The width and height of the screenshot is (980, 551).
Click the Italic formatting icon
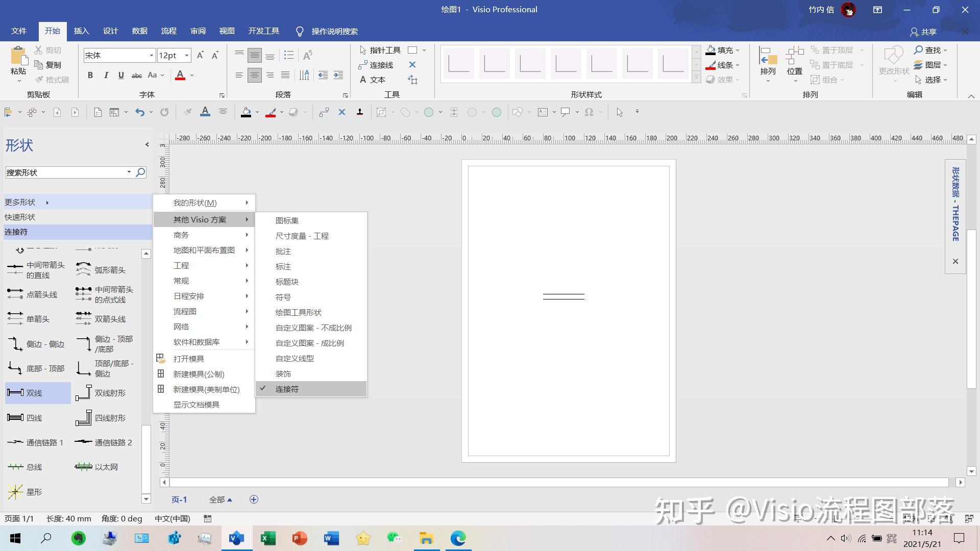pos(106,75)
